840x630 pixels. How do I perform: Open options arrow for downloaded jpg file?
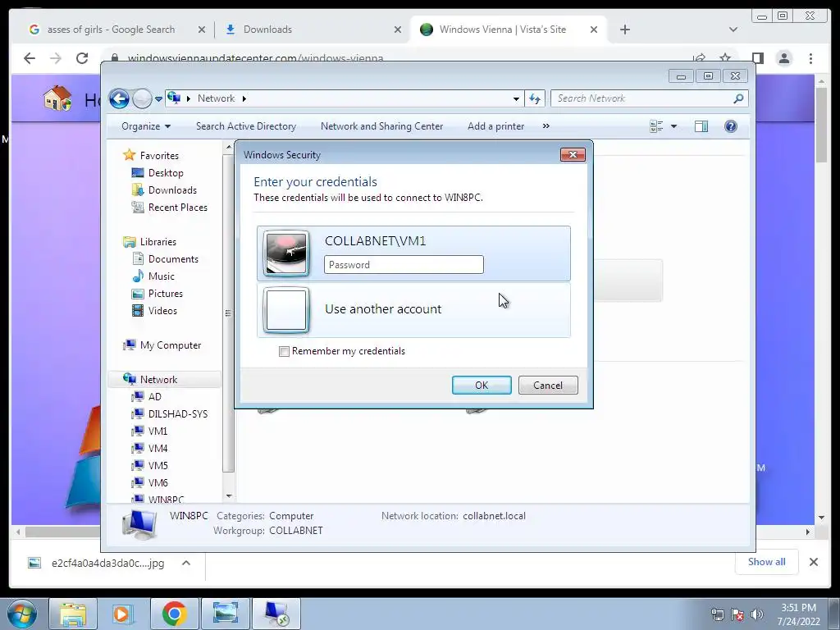coord(186,563)
